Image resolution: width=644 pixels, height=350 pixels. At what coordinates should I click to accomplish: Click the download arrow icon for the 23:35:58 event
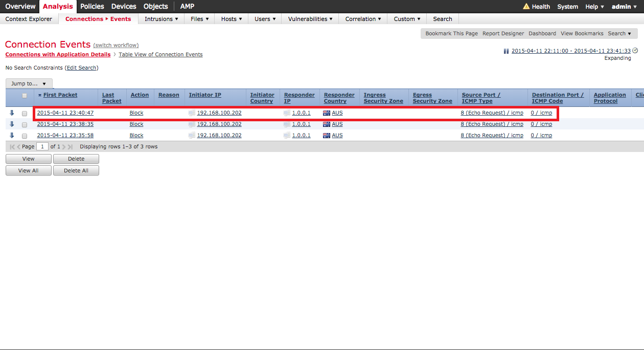click(x=12, y=136)
